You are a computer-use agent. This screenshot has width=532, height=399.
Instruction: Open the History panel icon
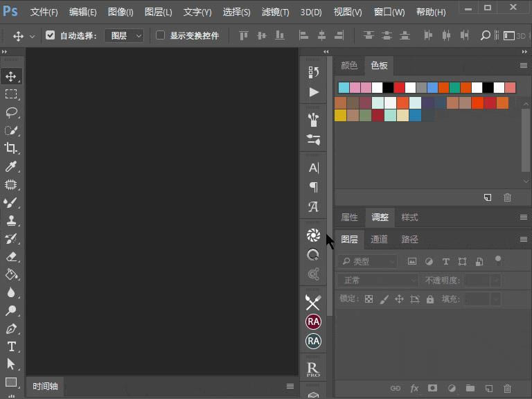tap(313, 72)
